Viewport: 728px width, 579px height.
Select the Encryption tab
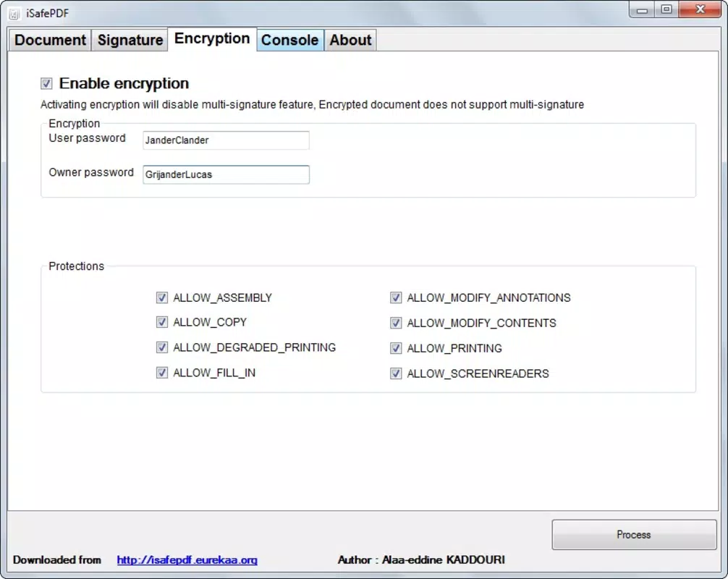[212, 38]
